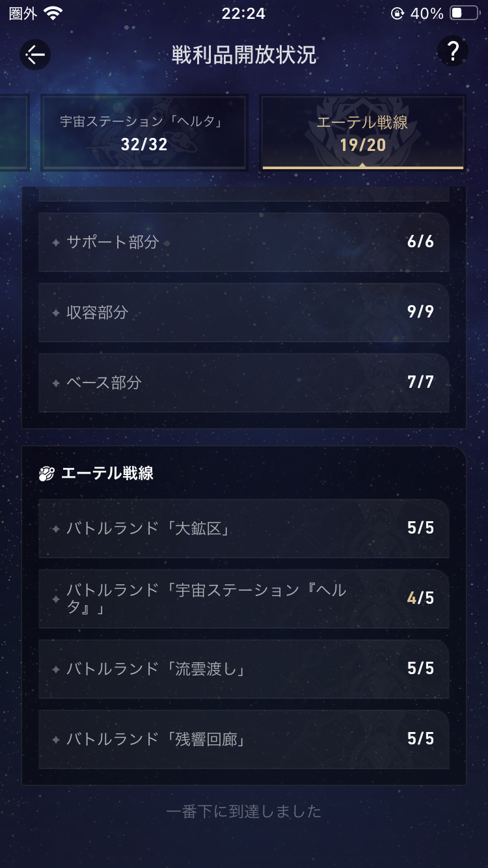Open the help question mark icon
The width and height of the screenshot is (488, 868).
pyautogui.click(x=453, y=51)
